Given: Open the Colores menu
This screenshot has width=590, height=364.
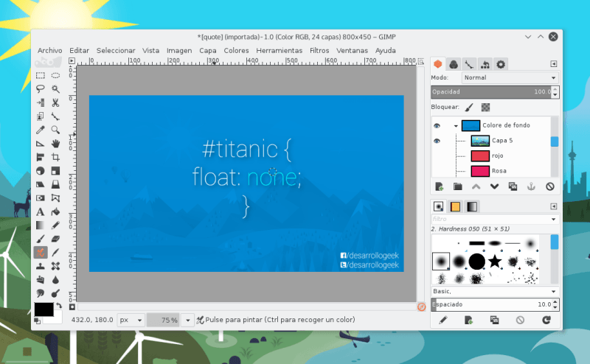Looking at the screenshot, I should point(236,50).
